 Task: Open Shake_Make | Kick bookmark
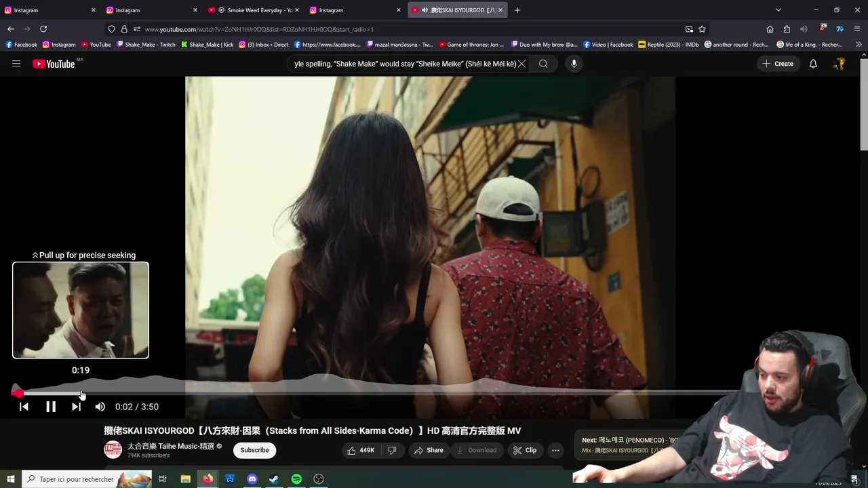pyautogui.click(x=207, y=45)
